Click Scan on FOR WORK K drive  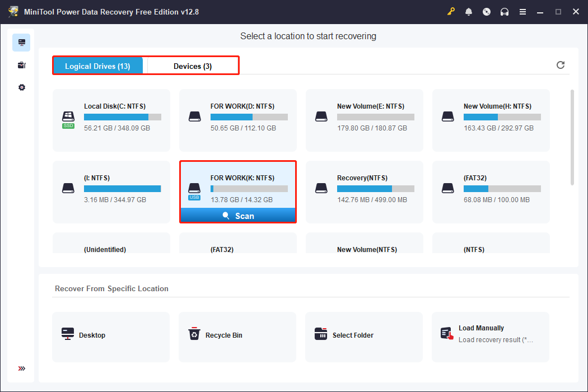(238, 216)
